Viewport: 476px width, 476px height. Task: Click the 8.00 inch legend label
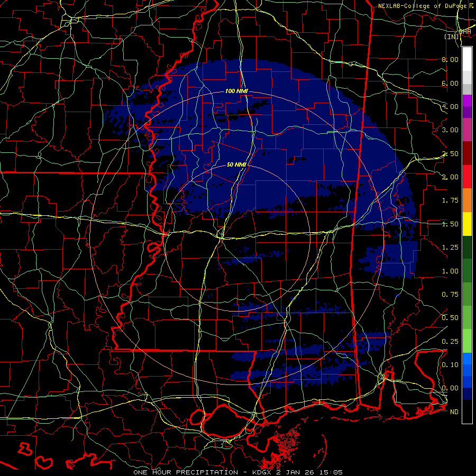pos(450,59)
